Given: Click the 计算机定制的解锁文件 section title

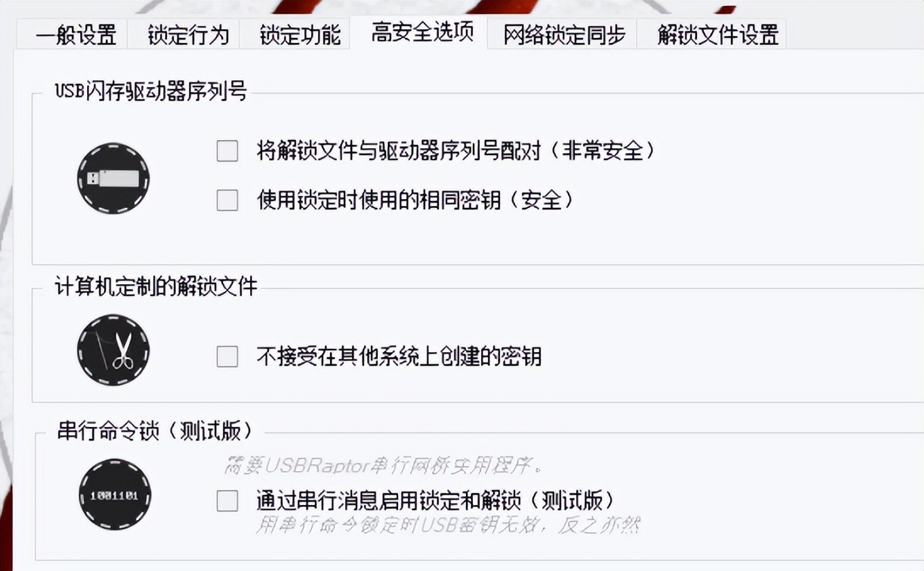Looking at the screenshot, I should click(156, 287).
